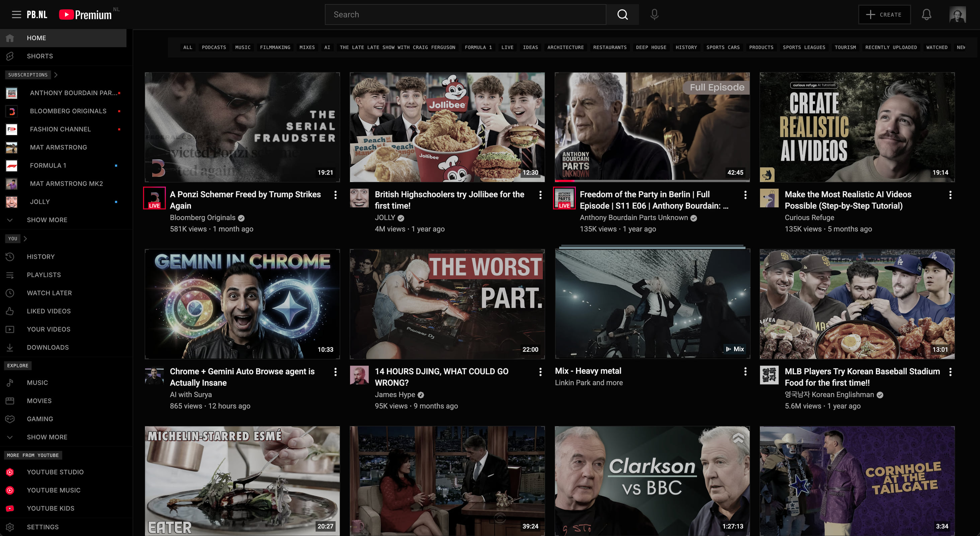Screen dimensions: 980x536
Task: Open Settings via the gear icon
Action: [x=43, y=527]
